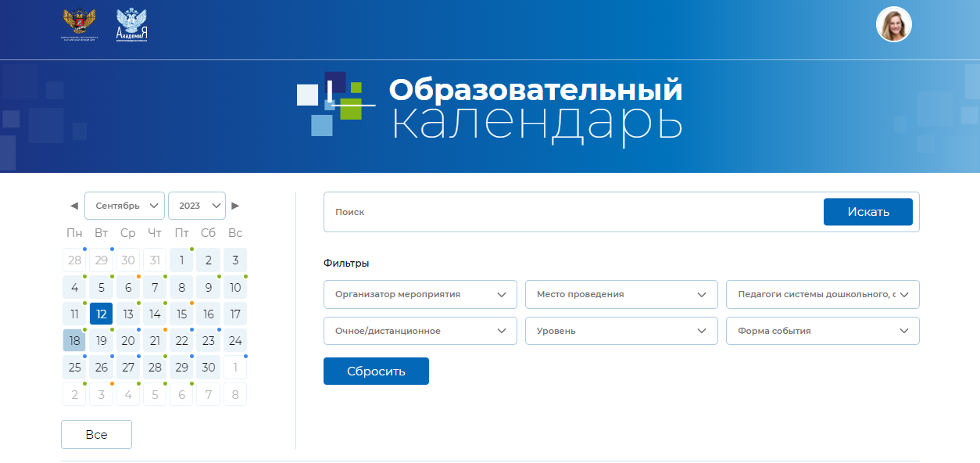980x463 pixels.
Task: Expand the Уровень filter dropdown
Action: tap(621, 331)
